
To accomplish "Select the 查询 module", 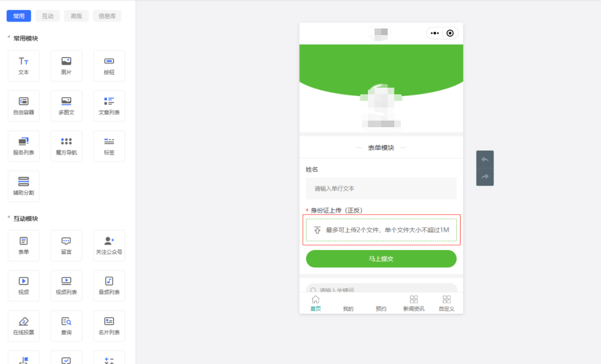I will tap(66, 326).
